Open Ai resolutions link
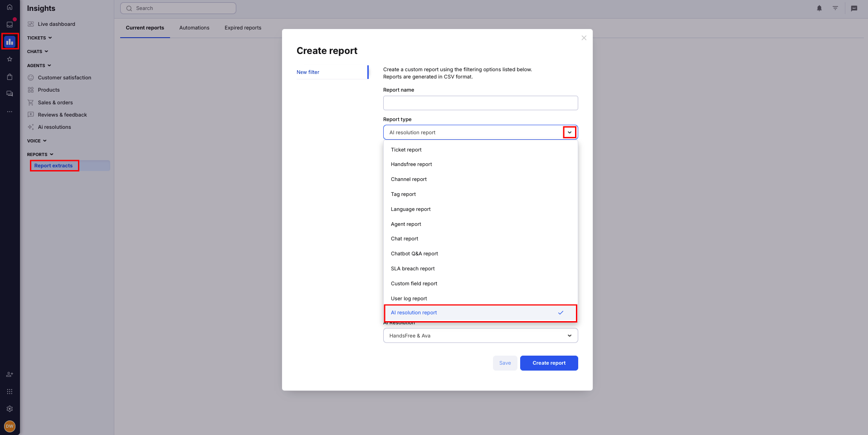Image resolution: width=868 pixels, height=435 pixels. click(x=54, y=127)
